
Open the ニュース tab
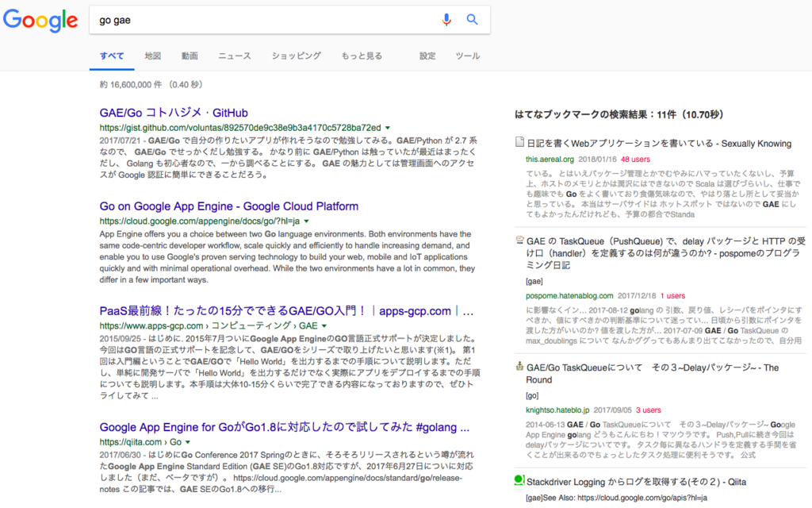coord(235,56)
